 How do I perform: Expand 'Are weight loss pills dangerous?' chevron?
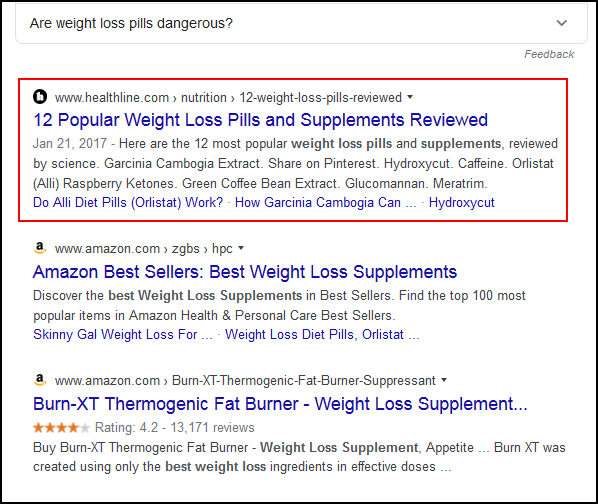561,23
